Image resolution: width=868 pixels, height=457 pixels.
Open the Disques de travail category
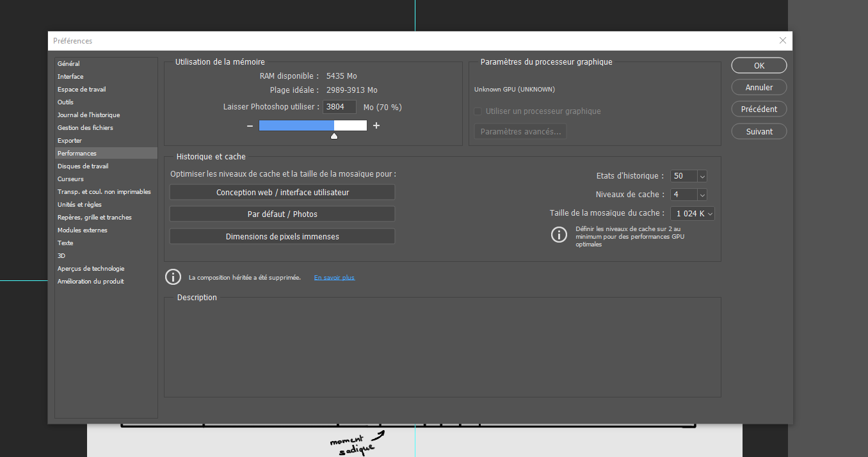point(83,166)
